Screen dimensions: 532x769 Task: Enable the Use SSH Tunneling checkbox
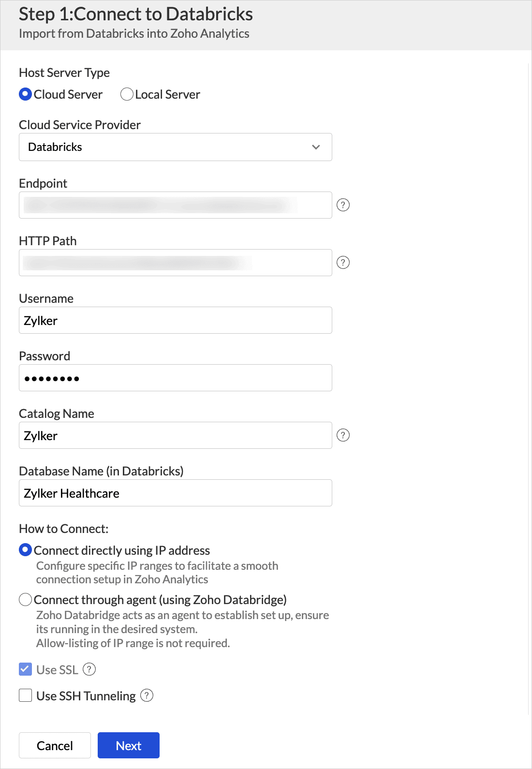pyautogui.click(x=26, y=695)
